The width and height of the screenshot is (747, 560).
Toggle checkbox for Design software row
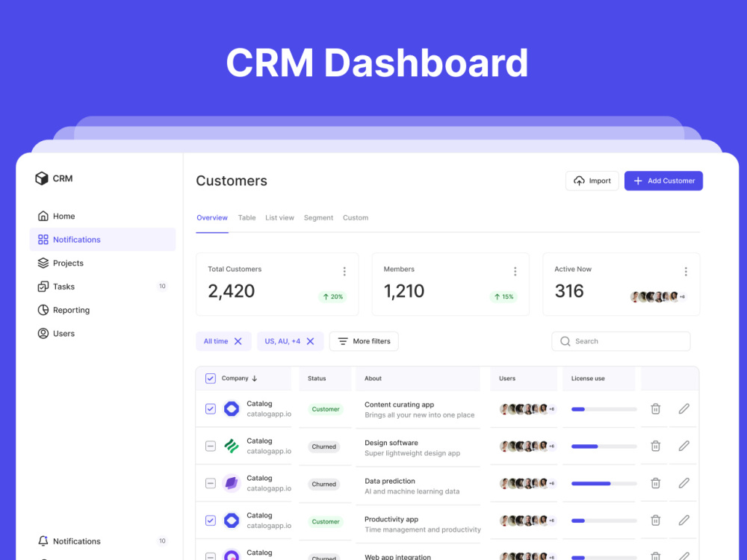point(211,447)
